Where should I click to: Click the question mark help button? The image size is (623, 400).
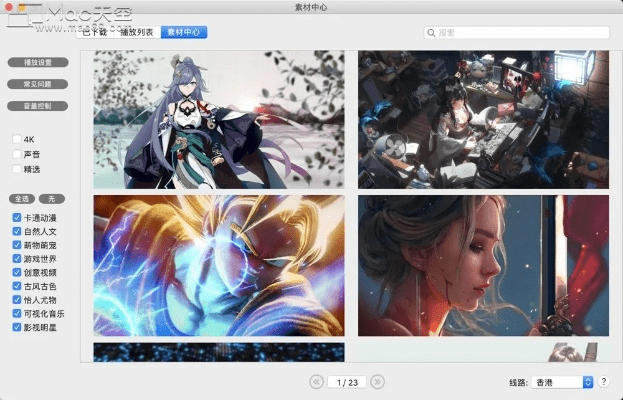(x=604, y=382)
